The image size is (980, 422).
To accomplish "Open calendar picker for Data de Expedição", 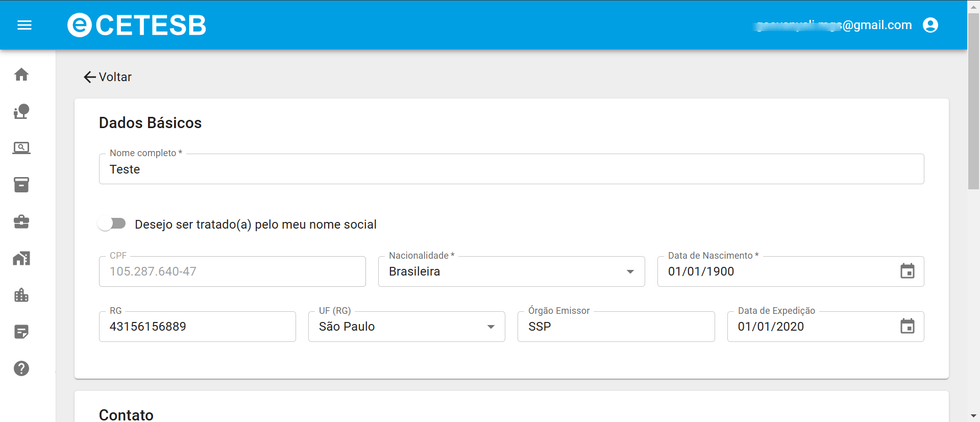I will pos(907,327).
